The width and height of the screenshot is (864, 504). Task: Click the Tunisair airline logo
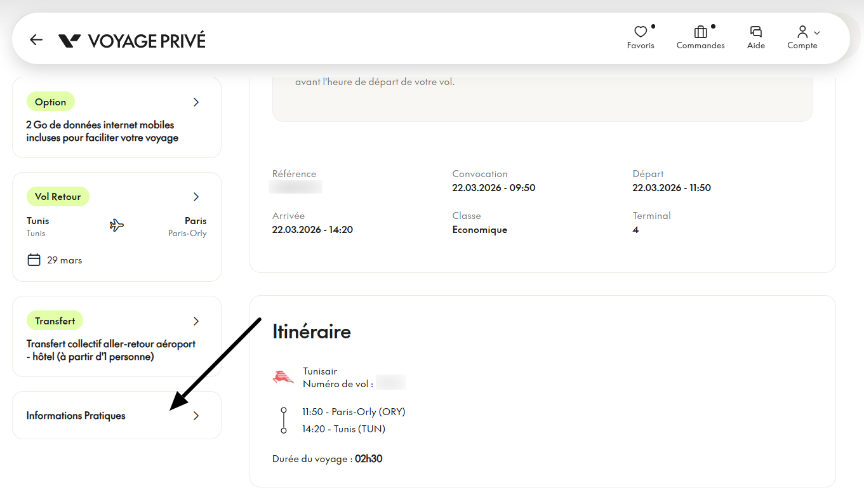(283, 377)
